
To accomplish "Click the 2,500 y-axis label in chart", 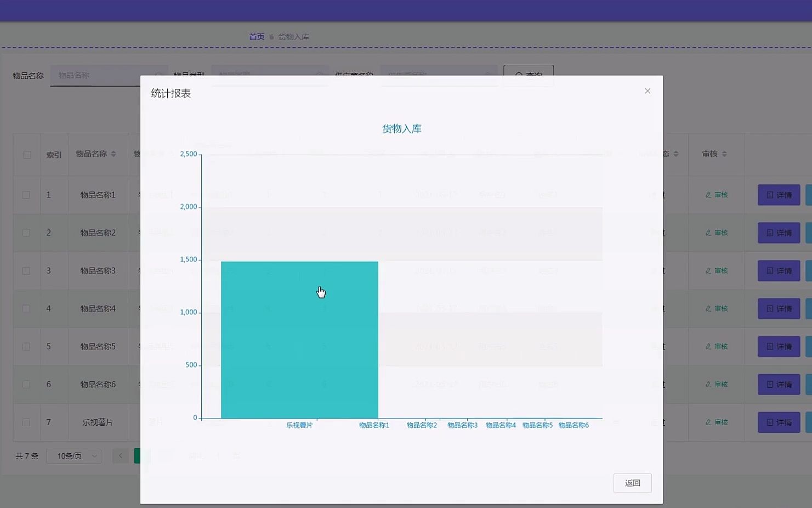I will pos(189,154).
